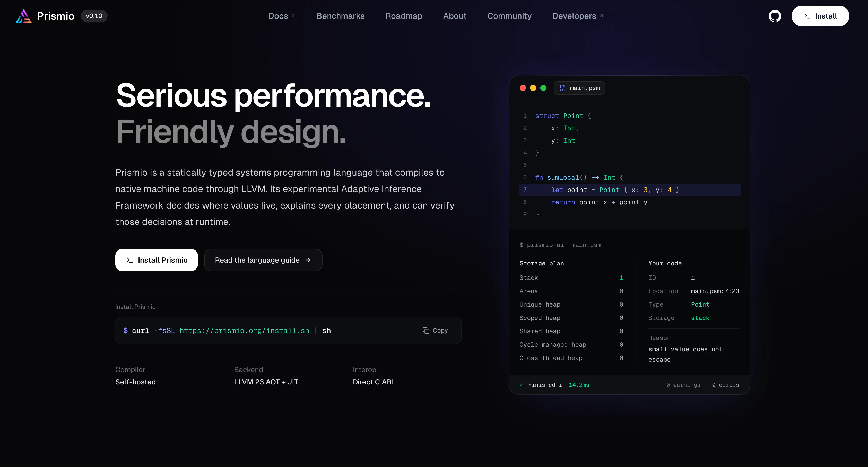Click the right arrow in Read the language guide
The image size is (868, 467).
click(308, 260)
